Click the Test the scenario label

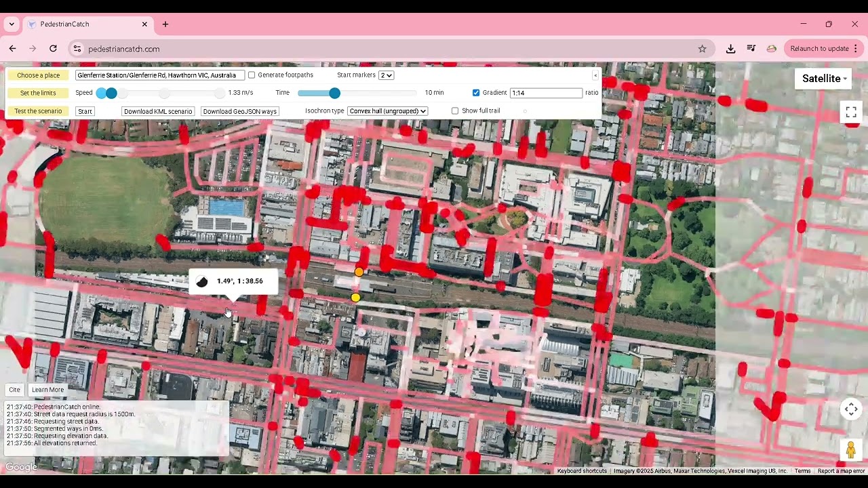tap(39, 111)
